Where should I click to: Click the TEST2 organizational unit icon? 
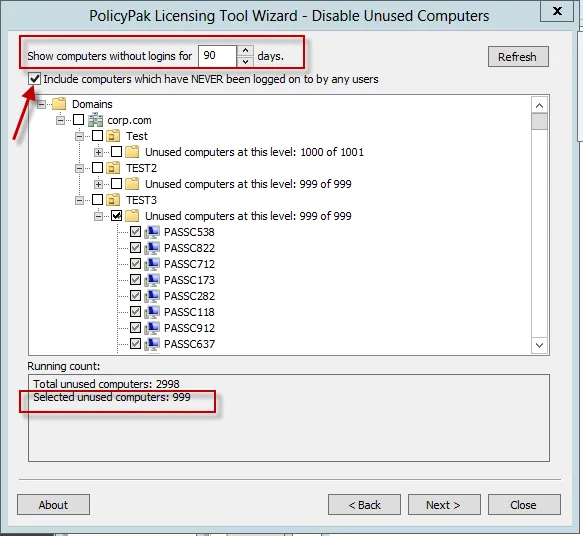pos(113,168)
